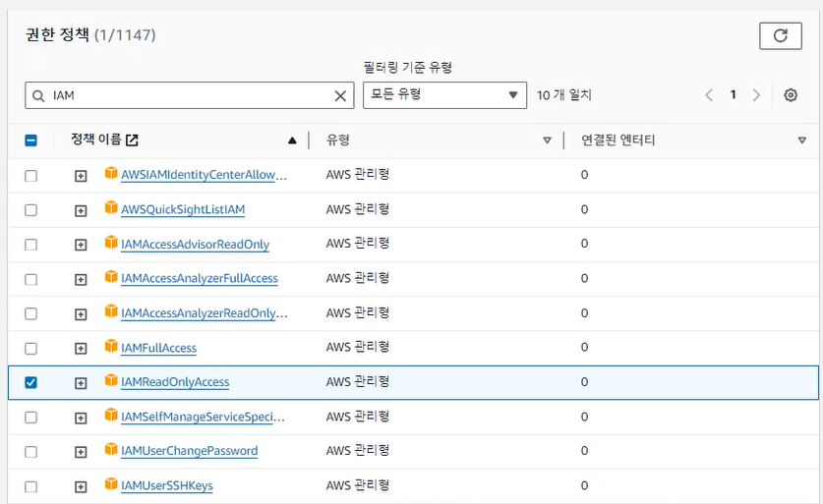This screenshot has width=823, height=504.
Task: Expand IAMAccessAnalyzerReadOnly… policy details
Action: [x=81, y=314]
